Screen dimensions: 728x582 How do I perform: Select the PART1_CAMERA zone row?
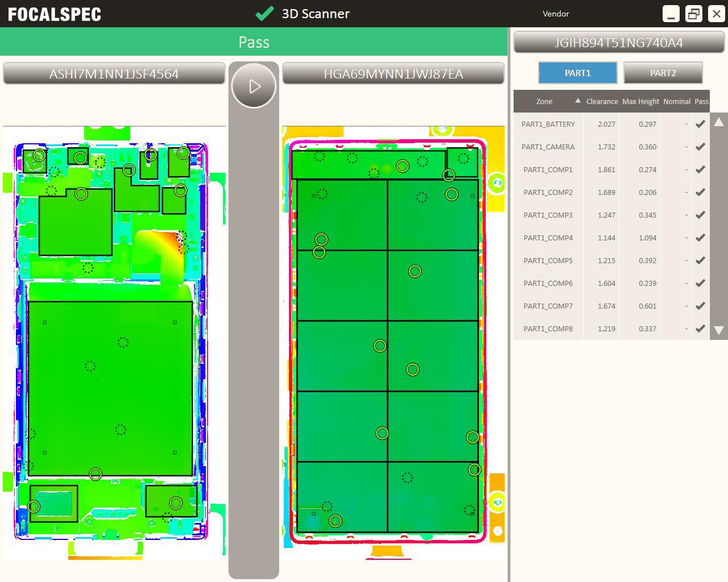548,147
